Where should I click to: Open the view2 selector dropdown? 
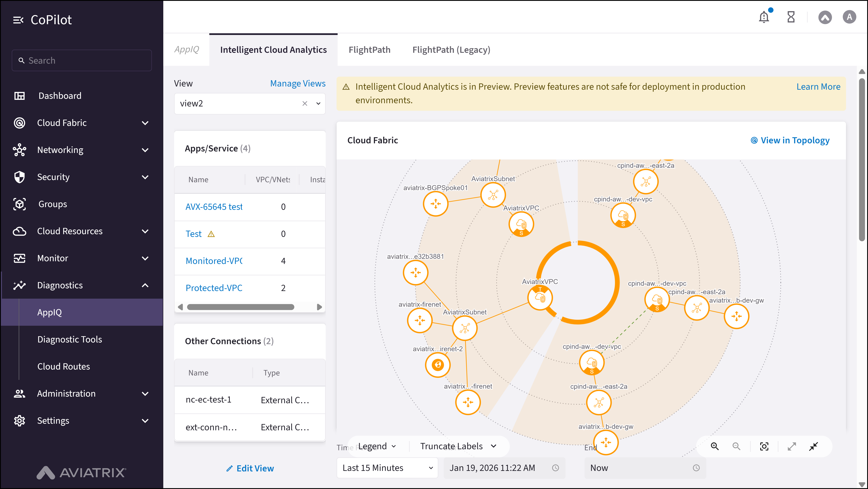point(318,103)
